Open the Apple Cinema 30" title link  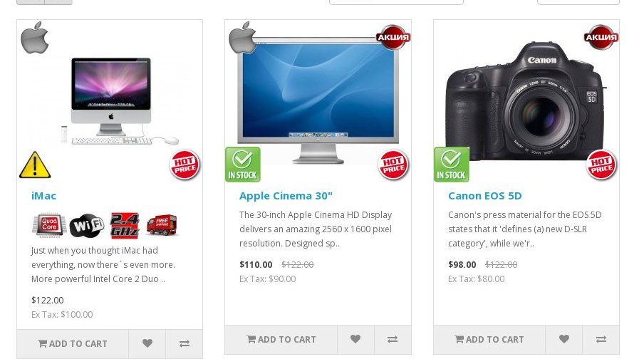pos(286,196)
